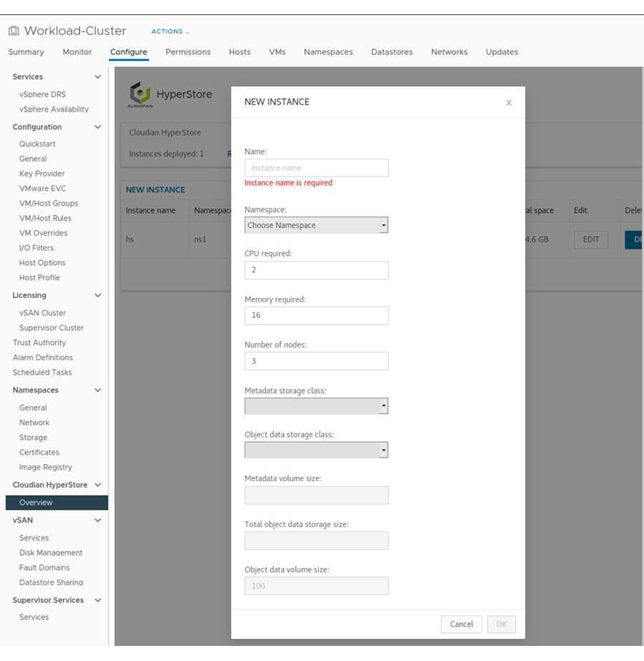This screenshot has width=644, height=661.
Task: Open the Namespaces tab
Action: tap(328, 52)
